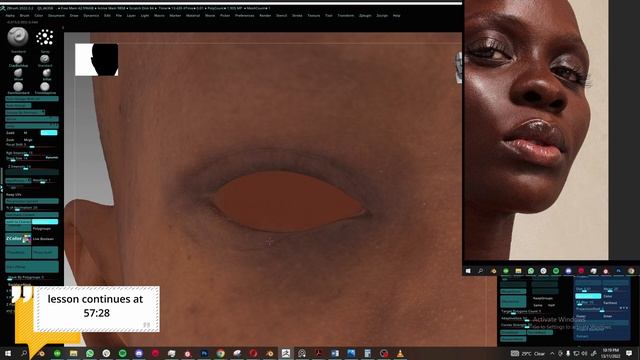Show hidden system tray icons
This screenshot has height=360, width=640.
click(x=552, y=353)
